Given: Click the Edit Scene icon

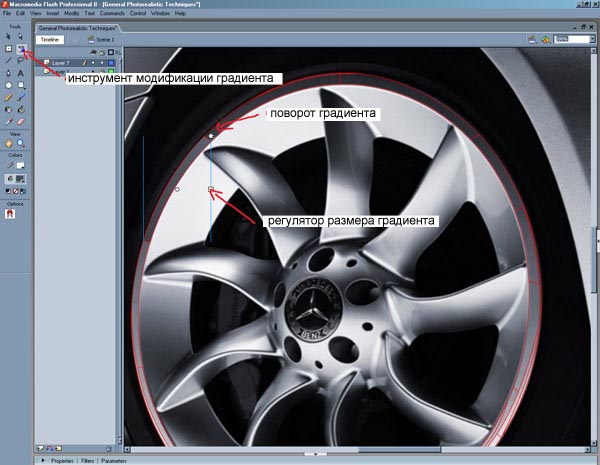Looking at the screenshot, I should click(x=532, y=39).
